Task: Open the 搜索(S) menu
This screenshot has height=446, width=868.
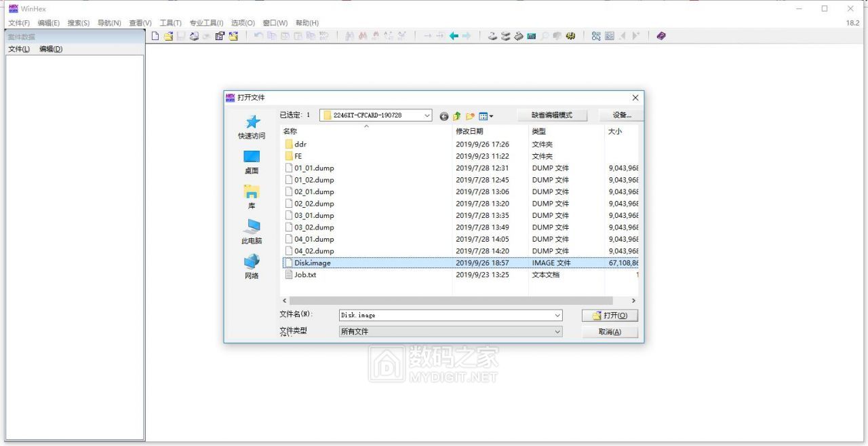Action: pos(78,23)
